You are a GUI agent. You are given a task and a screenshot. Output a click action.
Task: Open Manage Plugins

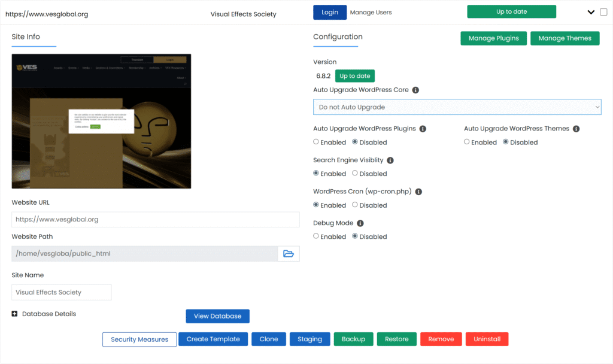[494, 38]
